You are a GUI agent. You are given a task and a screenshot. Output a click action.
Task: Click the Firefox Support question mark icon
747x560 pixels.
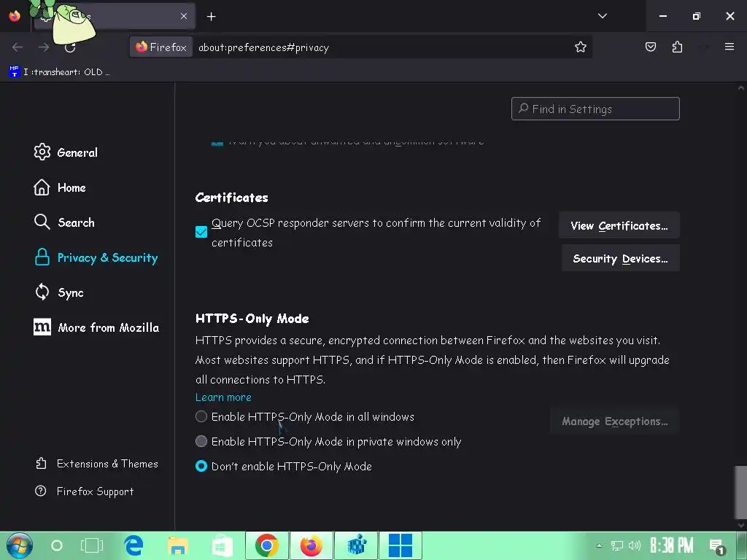click(x=41, y=491)
